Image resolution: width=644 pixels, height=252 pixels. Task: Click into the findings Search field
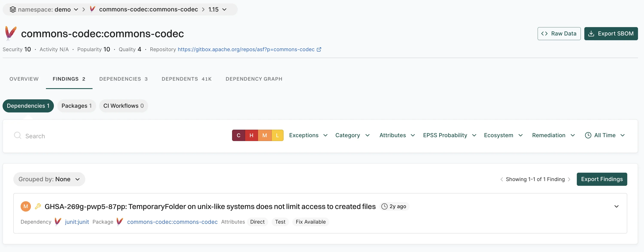(x=100, y=136)
